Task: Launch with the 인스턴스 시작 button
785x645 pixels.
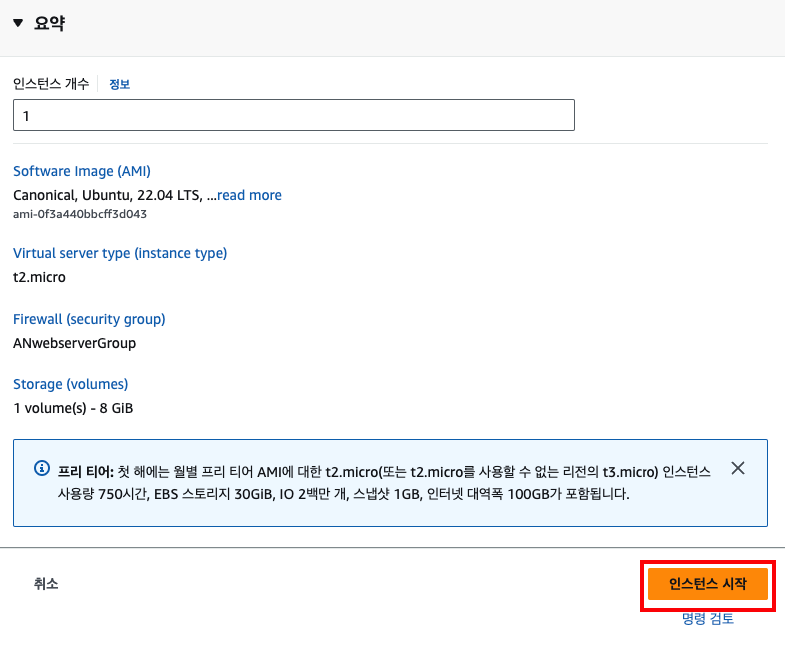Action: tap(707, 583)
